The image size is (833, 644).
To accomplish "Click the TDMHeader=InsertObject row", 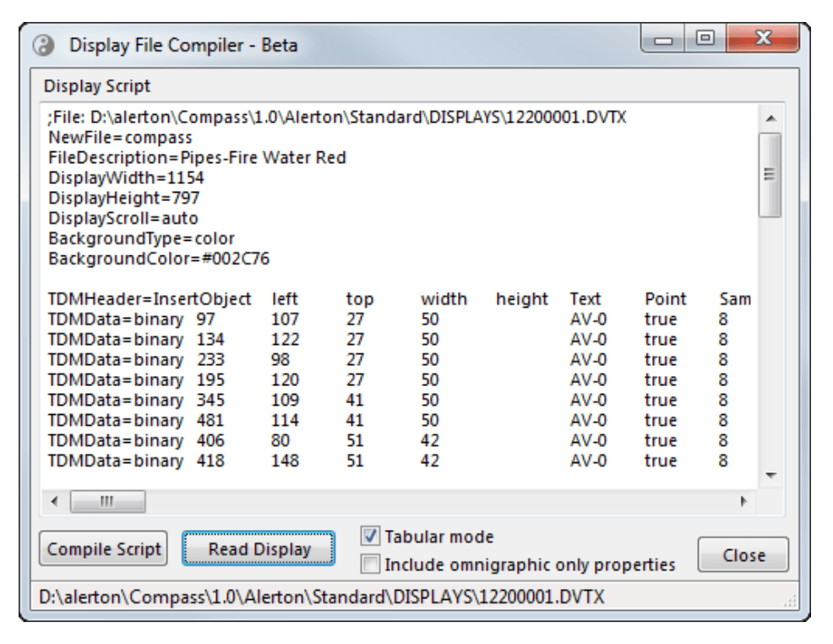I will click(150, 299).
